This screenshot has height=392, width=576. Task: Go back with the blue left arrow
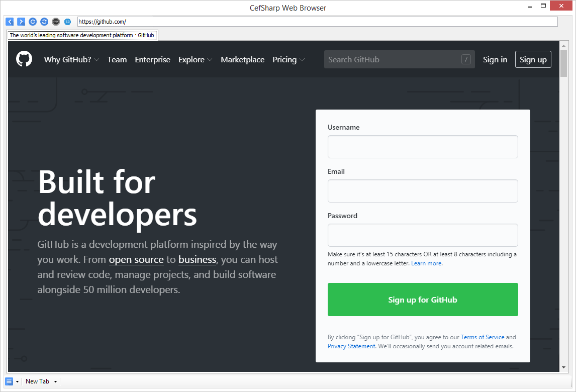[x=10, y=22]
